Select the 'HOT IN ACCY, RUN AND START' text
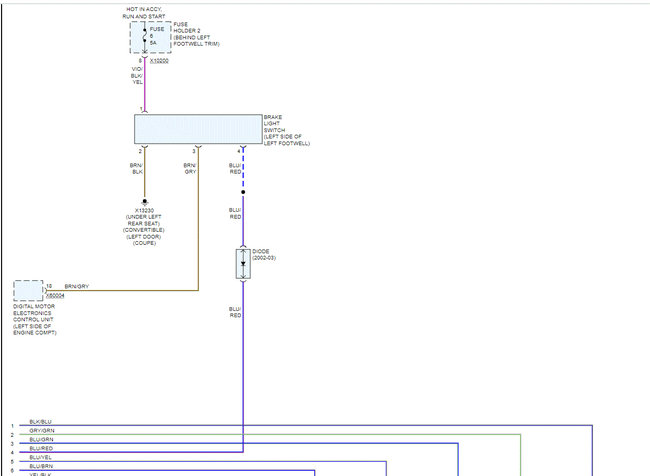650x476 pixels. 144,12
